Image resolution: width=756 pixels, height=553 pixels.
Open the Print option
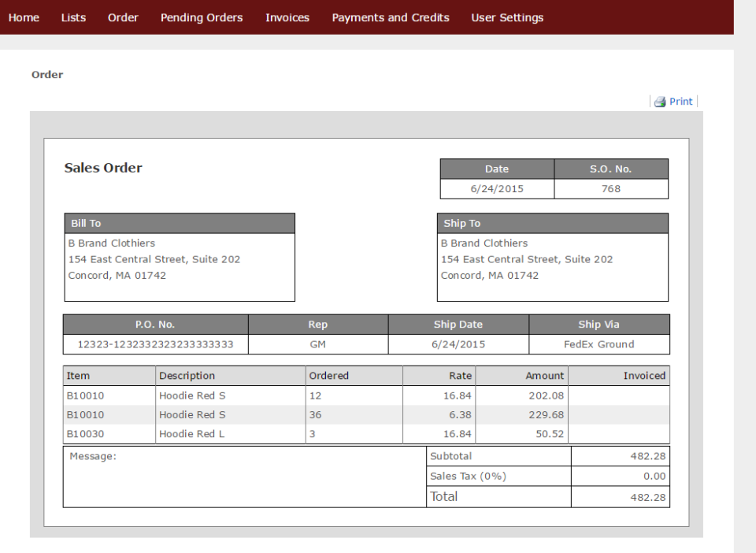coord(680,101)
